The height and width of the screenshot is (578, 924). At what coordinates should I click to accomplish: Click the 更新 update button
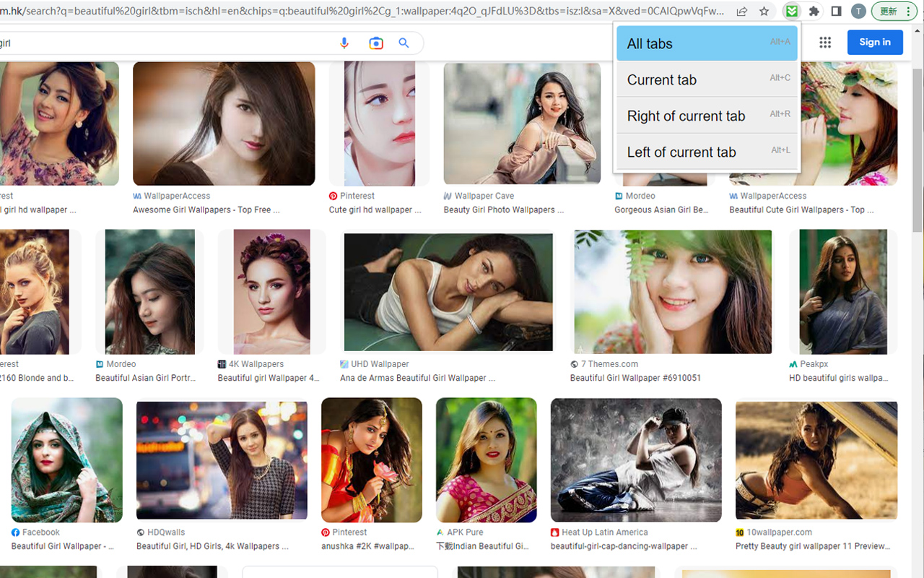[x=889, y=12]
